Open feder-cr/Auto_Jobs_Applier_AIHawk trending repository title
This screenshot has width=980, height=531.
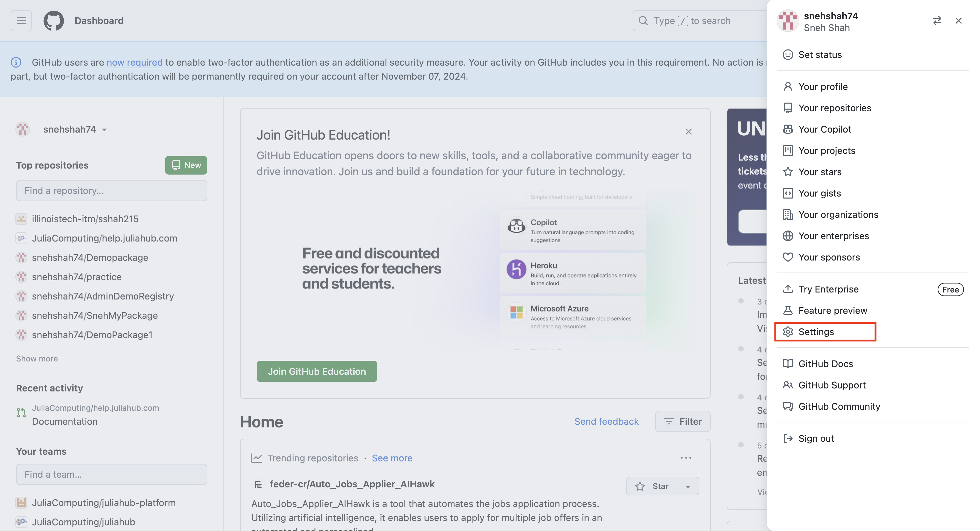[x=352, y=484]
